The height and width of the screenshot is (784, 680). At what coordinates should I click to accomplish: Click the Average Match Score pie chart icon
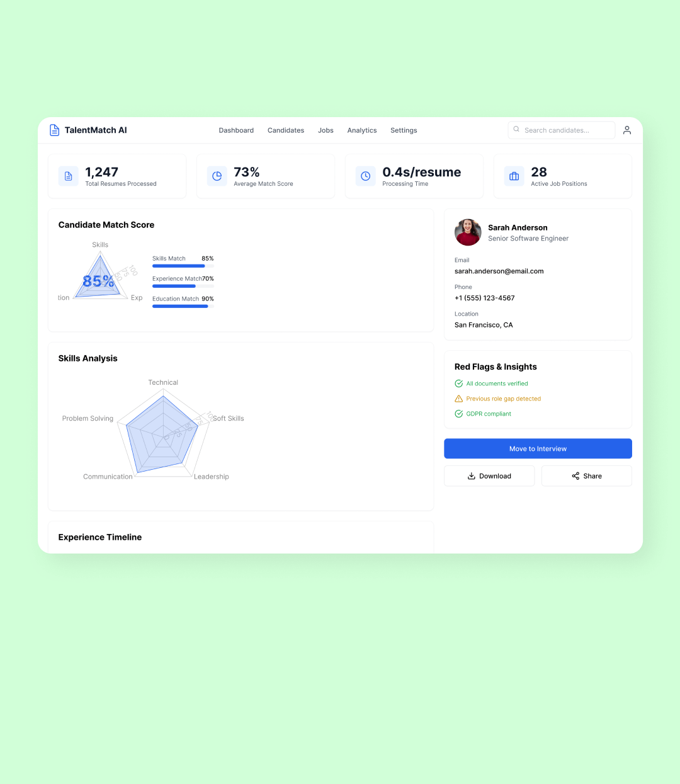[x=217, y=176]
